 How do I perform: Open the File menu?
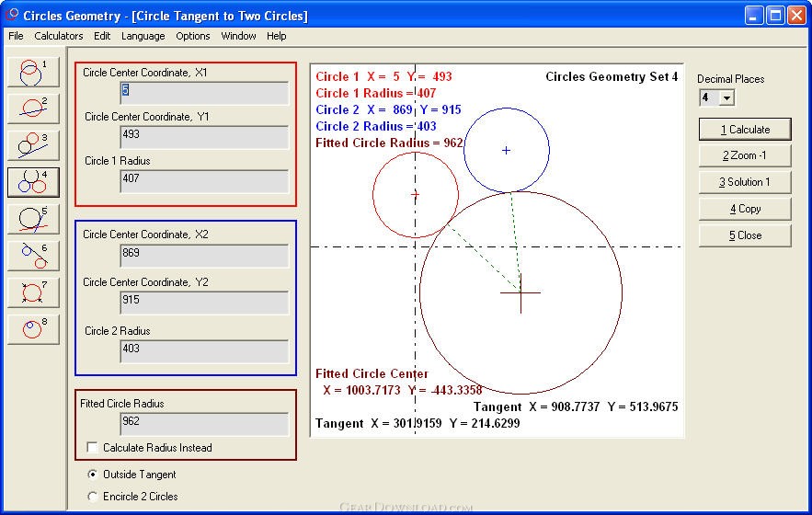(x=16, y=36)
